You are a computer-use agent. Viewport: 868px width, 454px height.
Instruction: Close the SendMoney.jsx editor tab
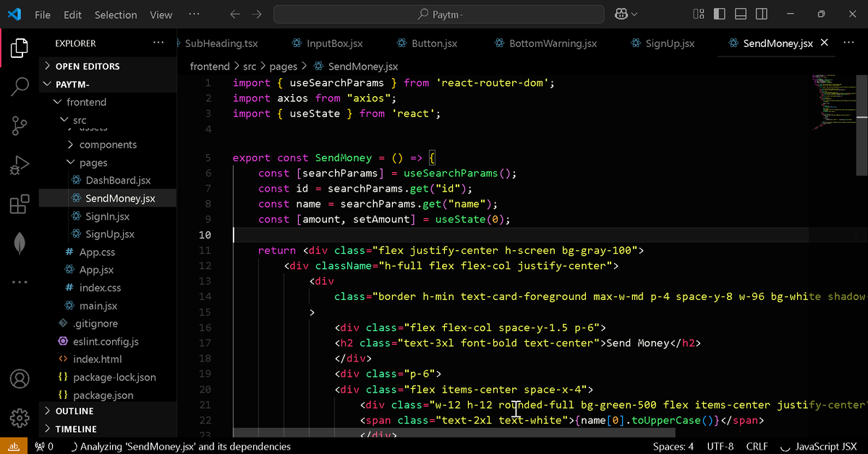[x=825, y=43]
